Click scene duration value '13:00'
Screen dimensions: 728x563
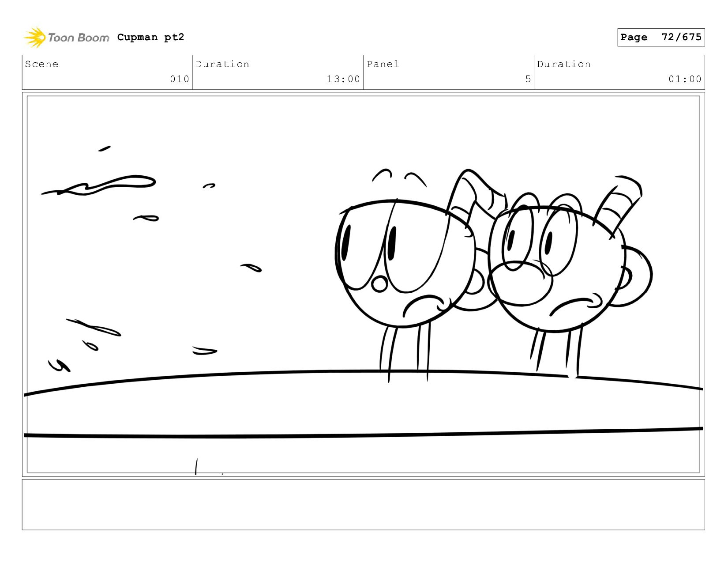[343, 79]
